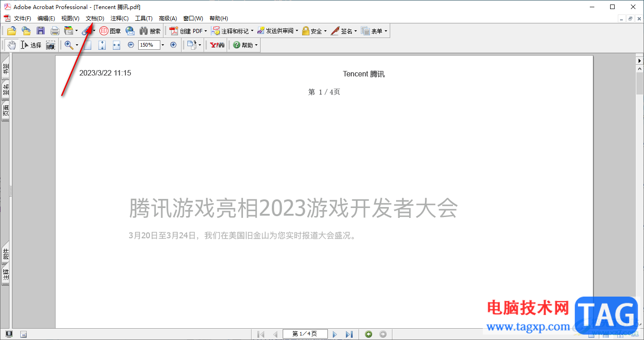Screen dimensions: 644x340
Task: Select the Snapshot camera tool
Action: click(50, 45)
